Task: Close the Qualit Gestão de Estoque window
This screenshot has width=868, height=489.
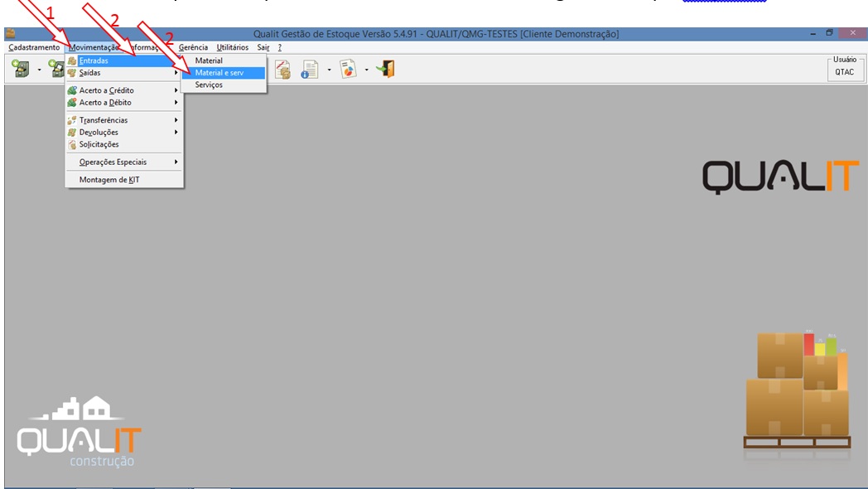Action: coord(852,33)
